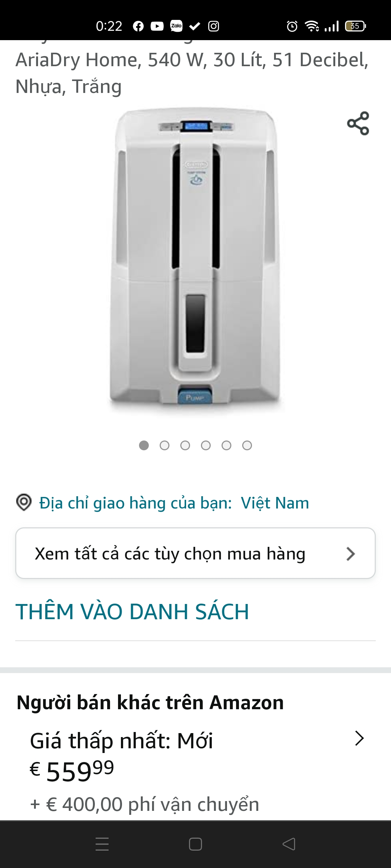Image resolution: width=391 pixels, height=868 pixels.
Task: Tap the Facebook notification icon in status bar
Action: click(x=138, y=26)
